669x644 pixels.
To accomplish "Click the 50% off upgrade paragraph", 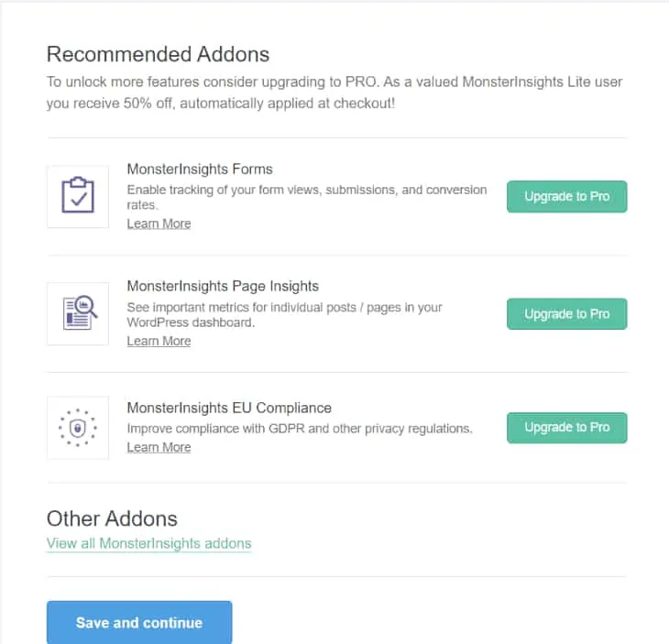I will click(334, 93).
